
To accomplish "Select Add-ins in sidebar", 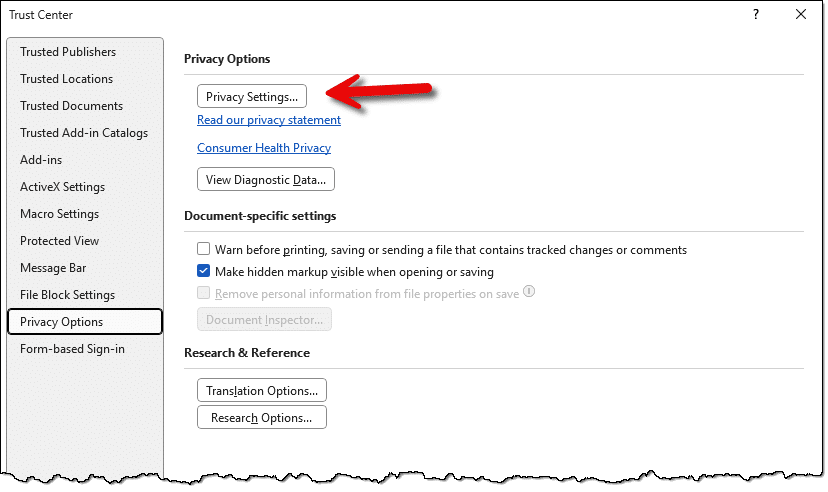I will (x=41, y=160).
